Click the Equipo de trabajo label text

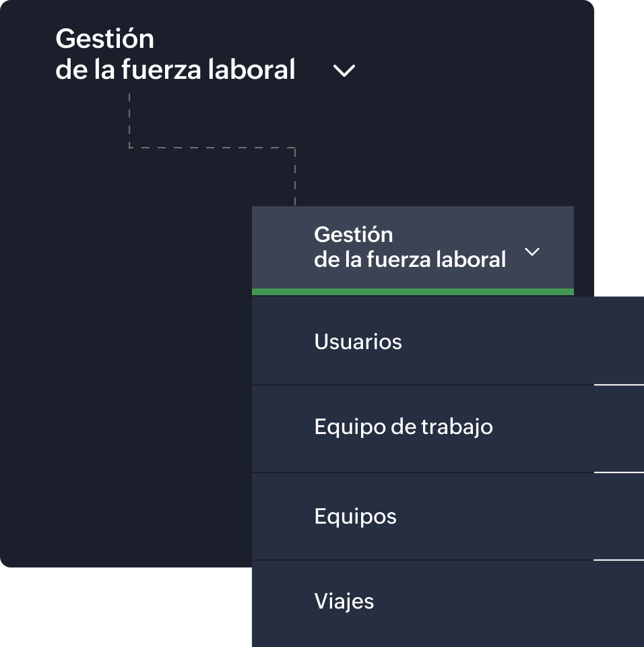403,427
